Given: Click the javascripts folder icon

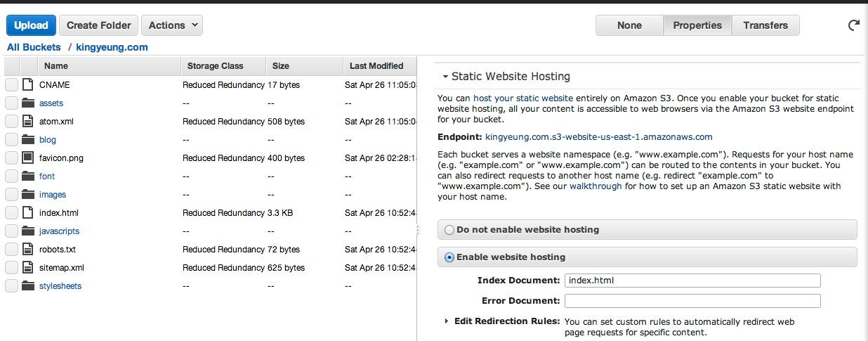Looking at the screenshot, I should point(28,231).
